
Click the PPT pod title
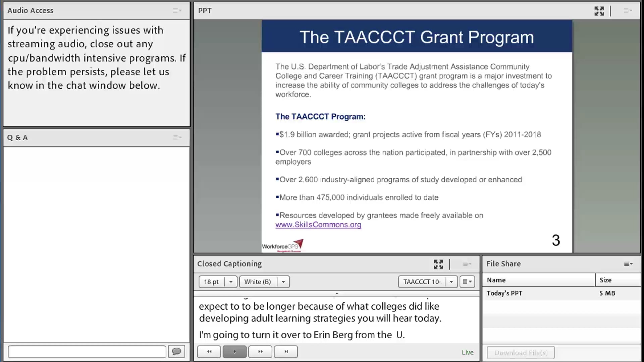click(205, 11)
